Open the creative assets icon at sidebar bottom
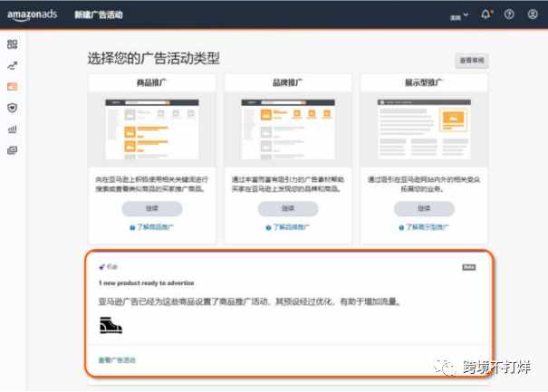The height and width of the screenshot is (392, 548). click(x=13, y=150)
